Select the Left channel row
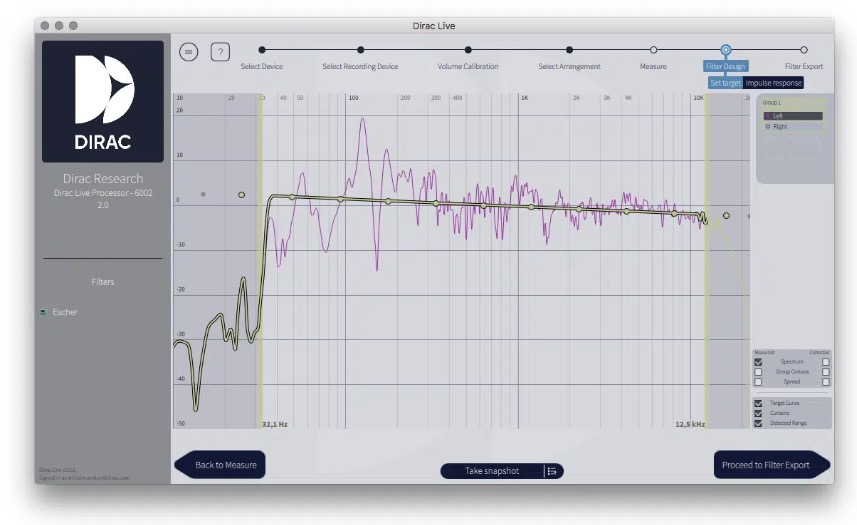Screen dimensions: 857x525 pos(793,116)
